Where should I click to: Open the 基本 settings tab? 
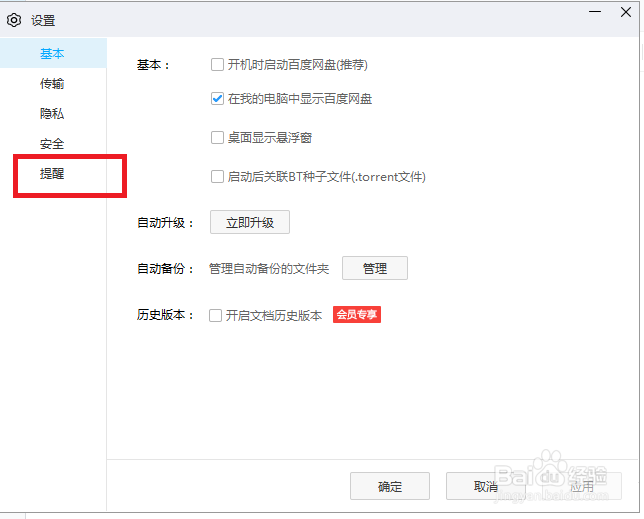(53, 53)
